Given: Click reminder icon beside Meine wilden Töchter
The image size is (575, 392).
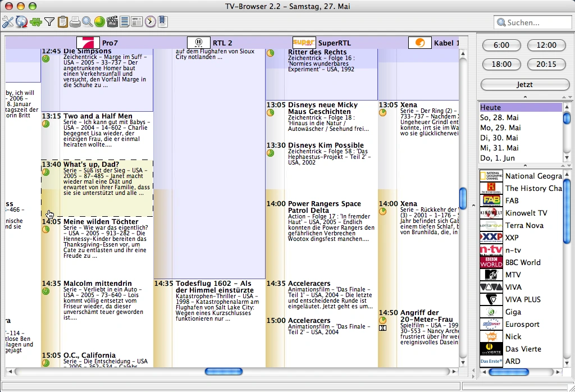Looking at the screenshot, I should (46, 230).
